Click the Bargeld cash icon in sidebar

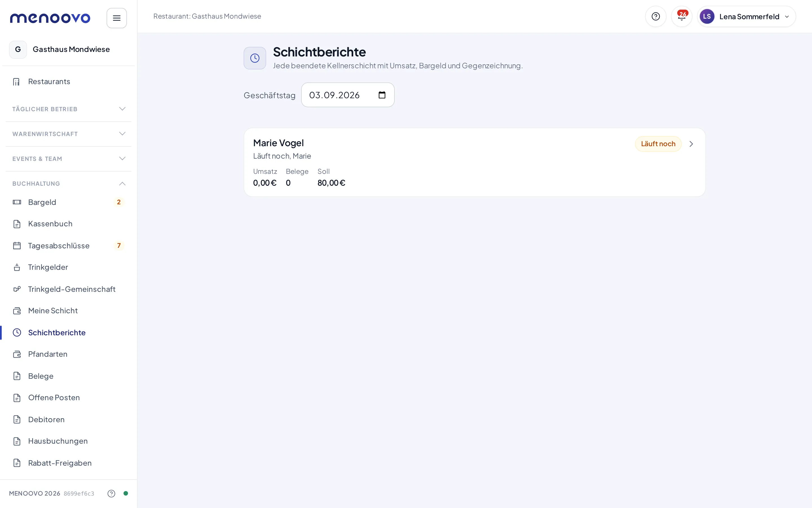tap(17, 202)
